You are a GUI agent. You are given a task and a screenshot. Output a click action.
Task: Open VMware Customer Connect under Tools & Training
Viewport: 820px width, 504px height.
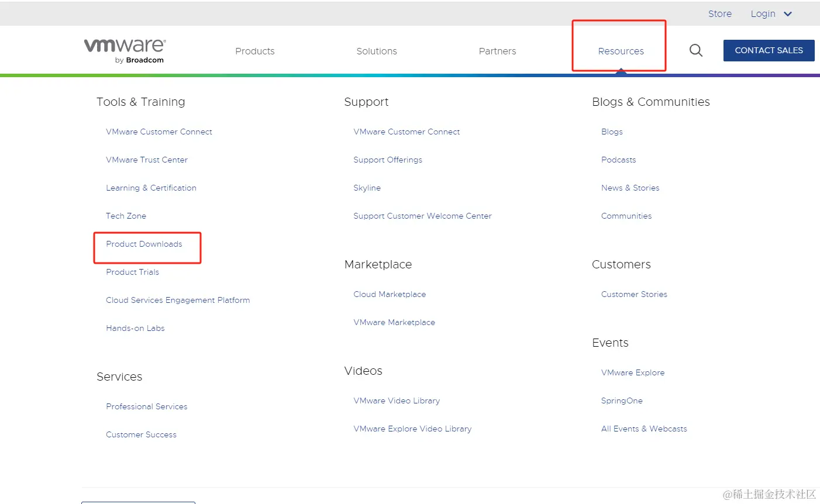(159, 132)
